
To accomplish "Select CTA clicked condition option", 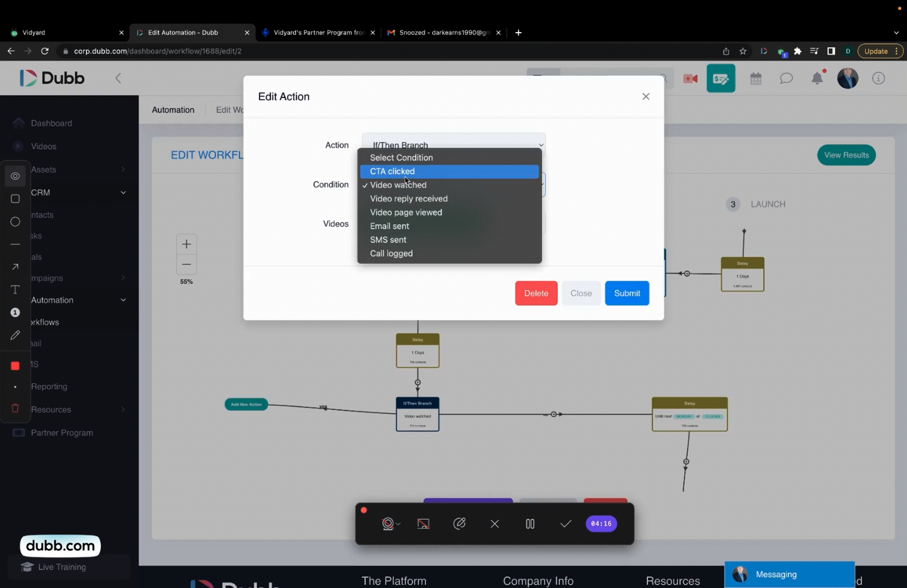I will pyautogui.click(x=449, y=171).
